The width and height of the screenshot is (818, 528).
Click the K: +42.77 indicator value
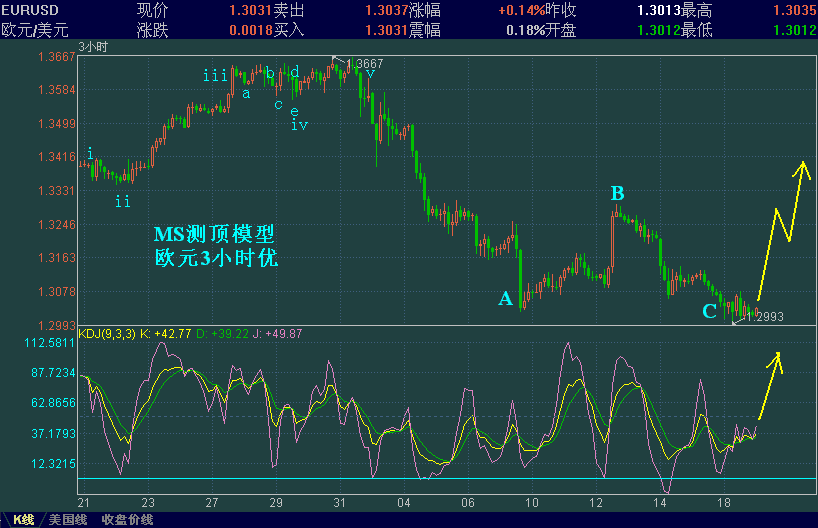tap(166, 333)
